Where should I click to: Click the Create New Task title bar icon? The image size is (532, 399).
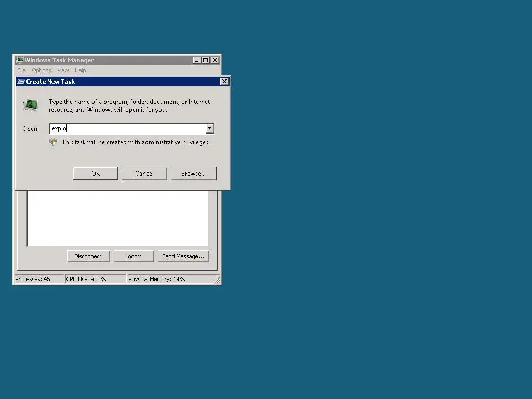click(x=21, y=82)
